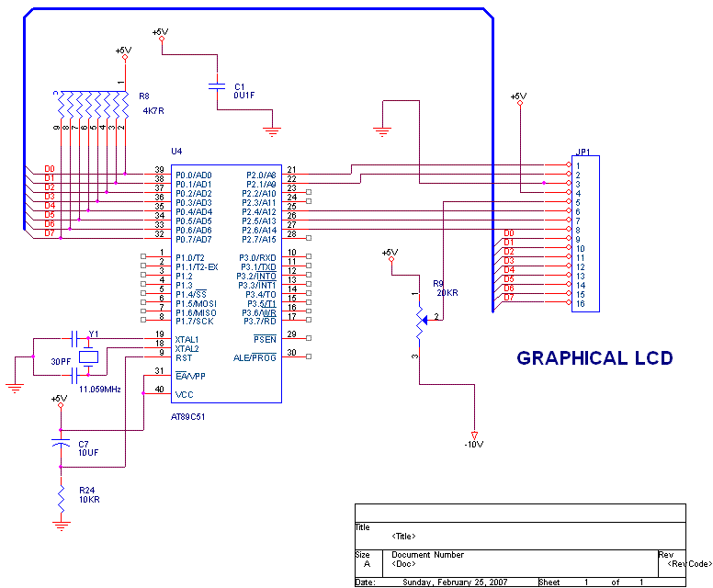Screen dimensions: 713x588
Task: Click the XTAL1 pin label
Action: [x=187, y=340]
